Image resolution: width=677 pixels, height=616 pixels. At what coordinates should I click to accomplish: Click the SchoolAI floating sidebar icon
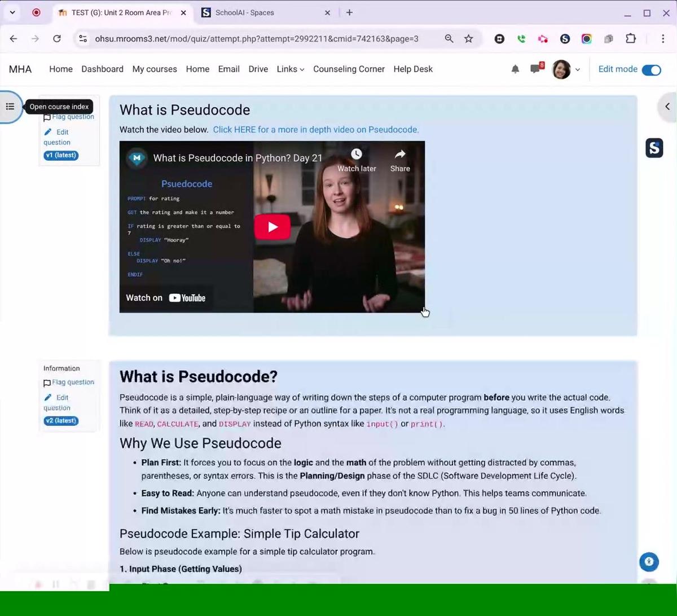(654, 148)
